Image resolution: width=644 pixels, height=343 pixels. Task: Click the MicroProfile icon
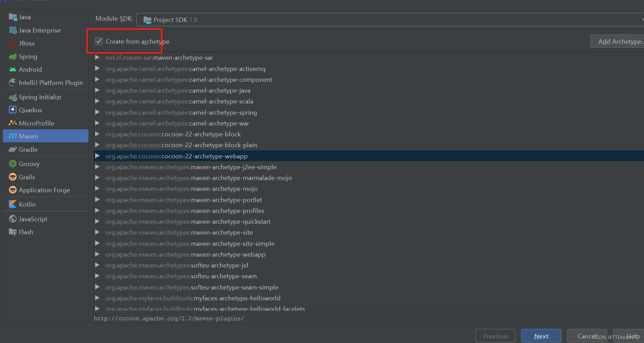coord(13,123)
